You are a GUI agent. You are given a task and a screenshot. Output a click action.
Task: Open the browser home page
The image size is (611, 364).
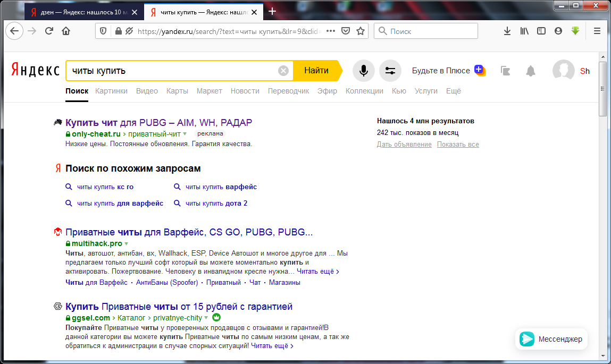click(66, 31)
